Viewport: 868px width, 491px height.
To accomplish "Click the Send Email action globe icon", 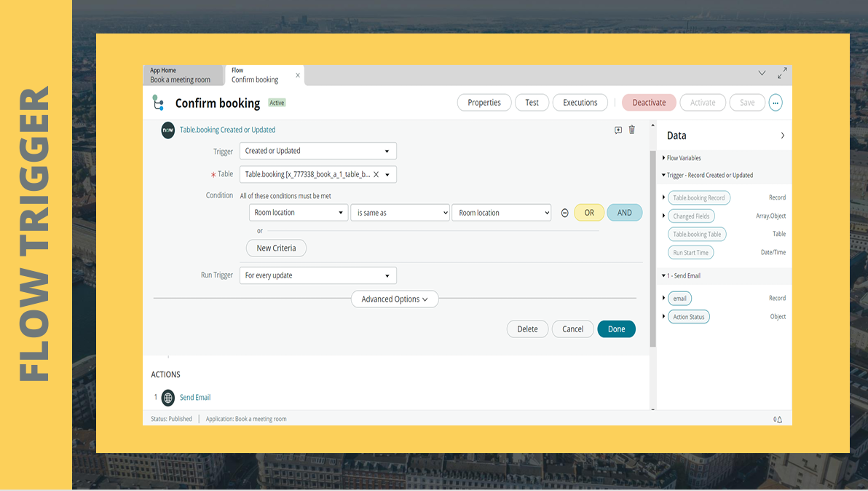I will pos(167,398).
